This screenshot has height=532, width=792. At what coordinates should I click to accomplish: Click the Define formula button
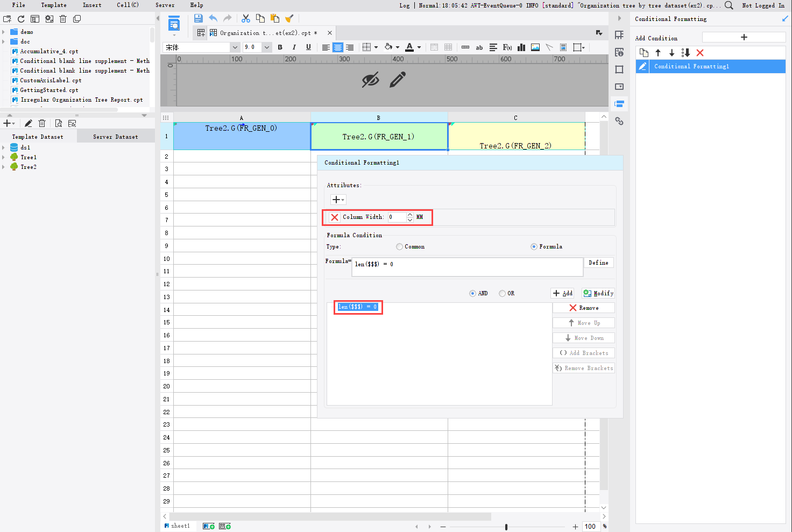598,263
